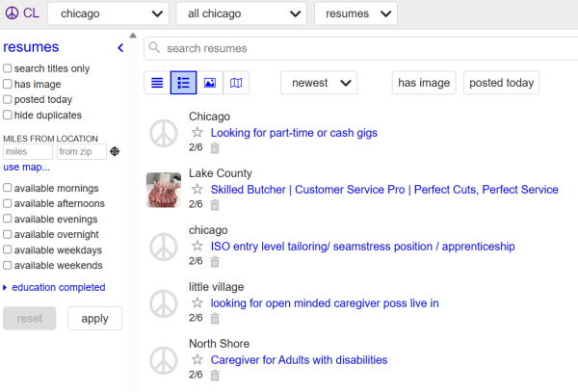Open 'looking for open minded caregiver' listing
The image size is (578, 392).
point(325,303)
